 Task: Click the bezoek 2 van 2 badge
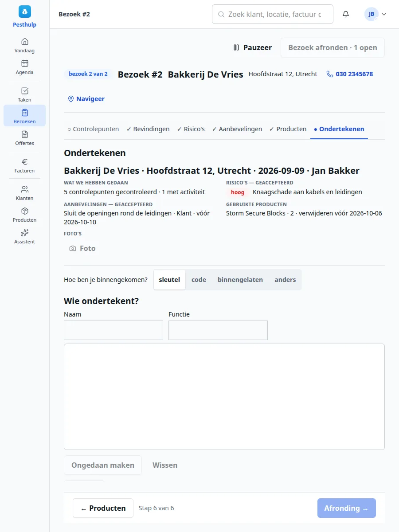point(88,74)
